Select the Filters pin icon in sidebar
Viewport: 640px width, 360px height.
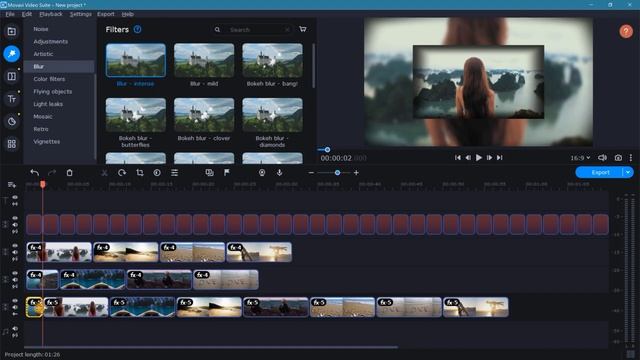[11, 54]
